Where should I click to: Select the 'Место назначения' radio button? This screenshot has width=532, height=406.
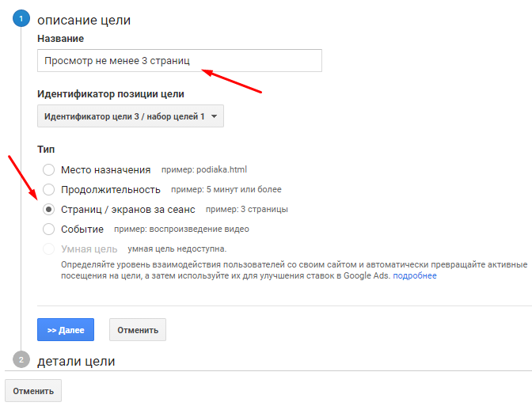coord(49,169)
